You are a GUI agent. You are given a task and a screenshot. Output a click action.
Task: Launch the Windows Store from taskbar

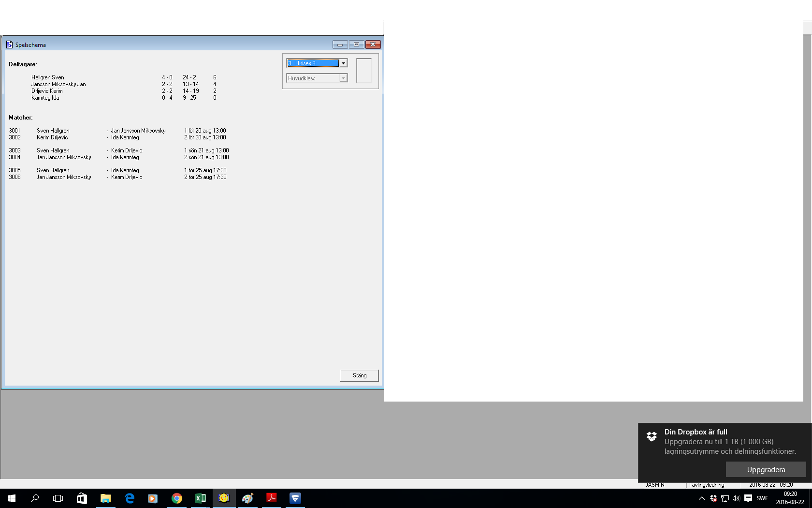click(x=82, y=498)
